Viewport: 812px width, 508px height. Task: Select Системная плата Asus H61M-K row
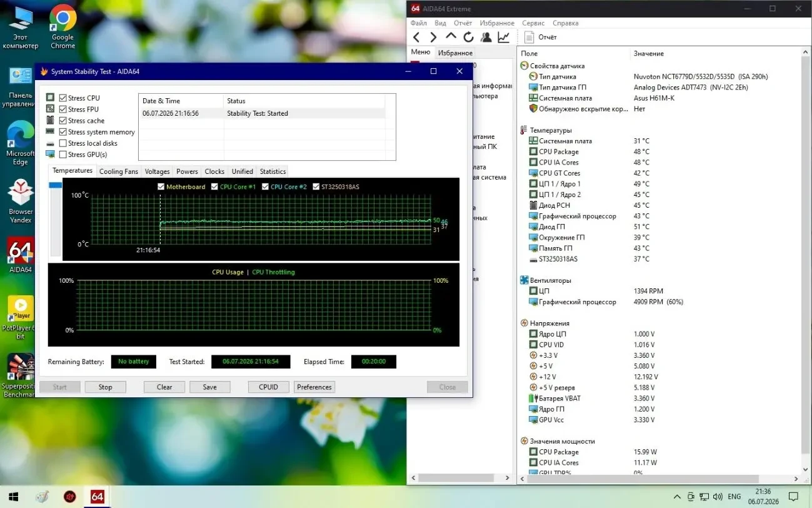659,98
